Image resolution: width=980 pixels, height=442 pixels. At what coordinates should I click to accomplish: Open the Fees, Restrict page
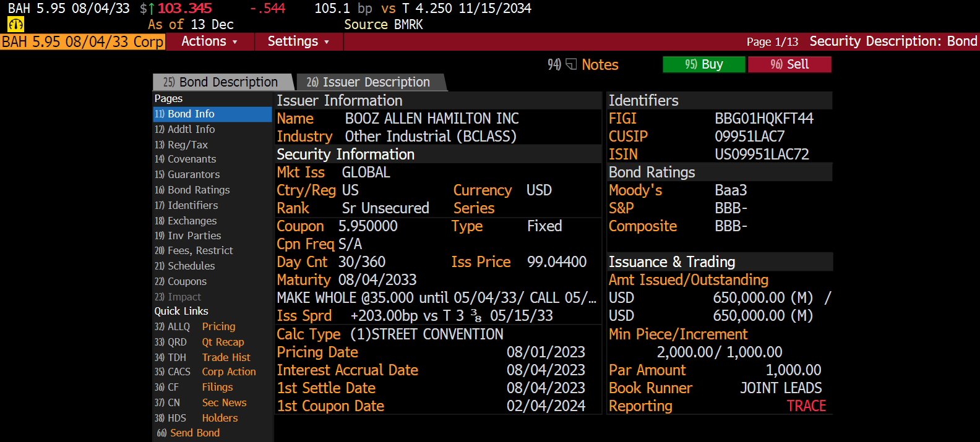coord(212,250)
